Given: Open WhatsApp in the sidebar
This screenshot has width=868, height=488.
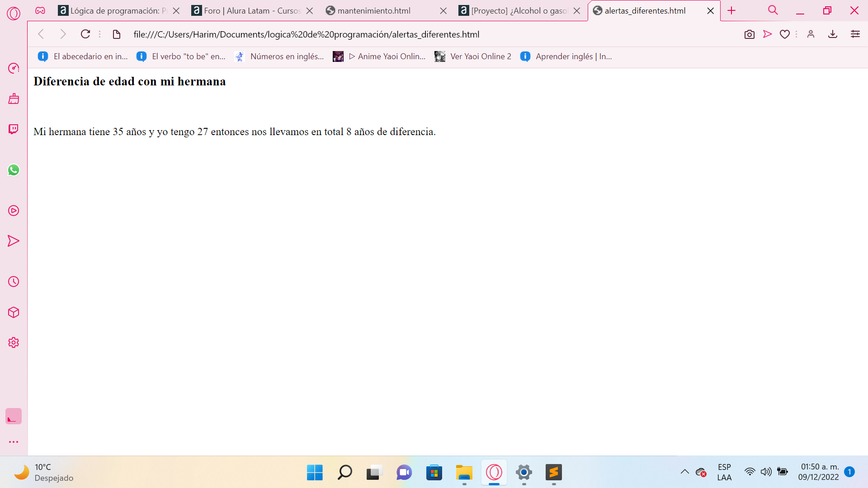Looking at the screenshot, I should click(14, 170).
